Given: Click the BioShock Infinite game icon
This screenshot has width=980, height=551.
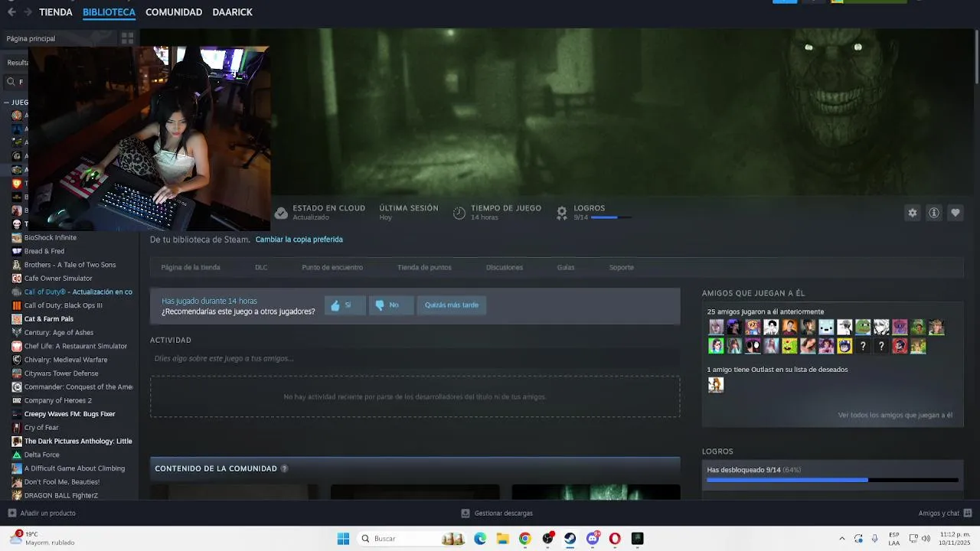Looking at the screenshot, I should pos(17,237).
